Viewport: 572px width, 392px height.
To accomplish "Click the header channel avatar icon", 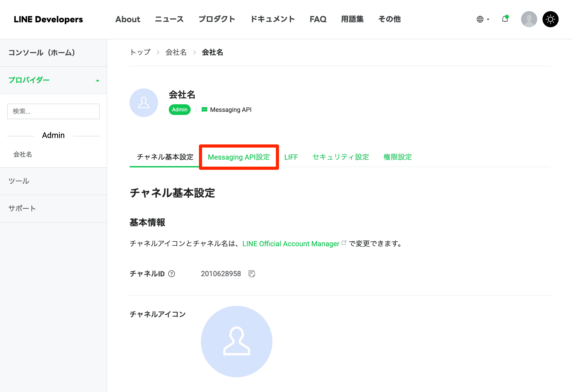I will tap(144, 103).
